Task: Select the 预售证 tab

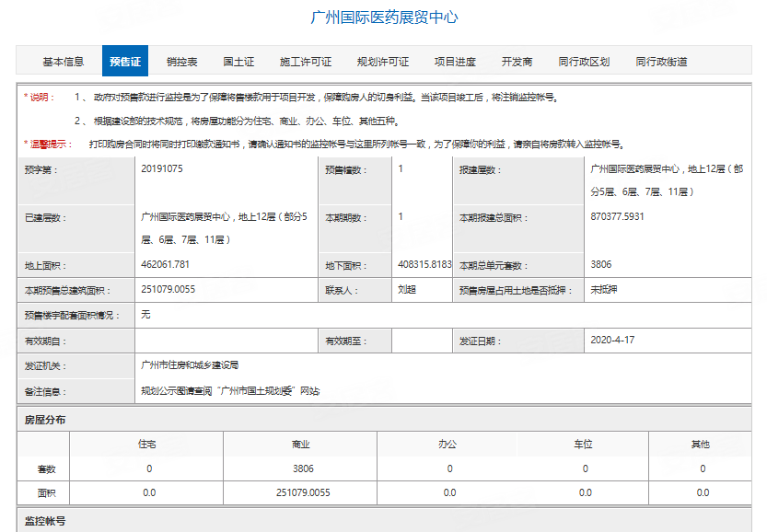Action: point(124,62)
